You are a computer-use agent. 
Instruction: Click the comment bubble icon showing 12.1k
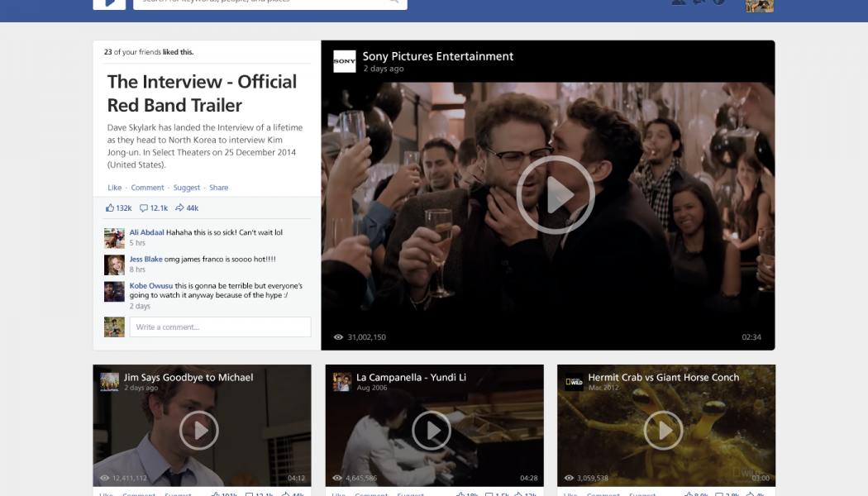click(144, 208)
